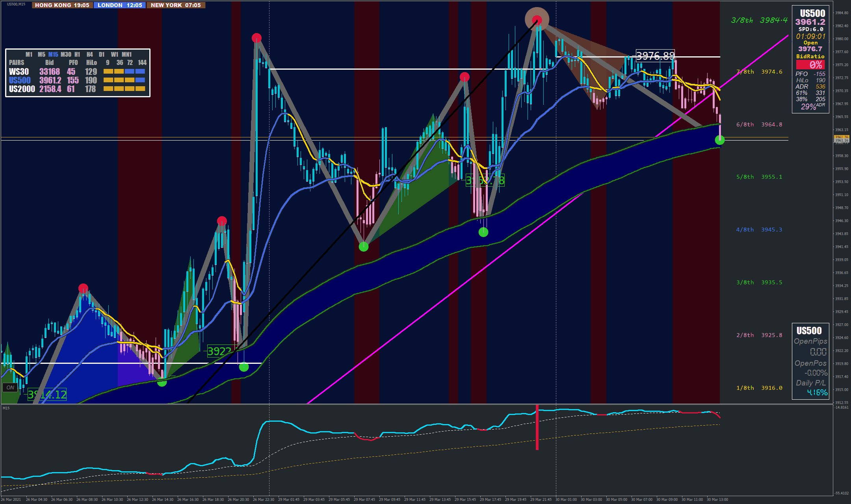The image size is (851, 504).
Task: Click the red vertical marker in the oscillator
Action: 537,427
